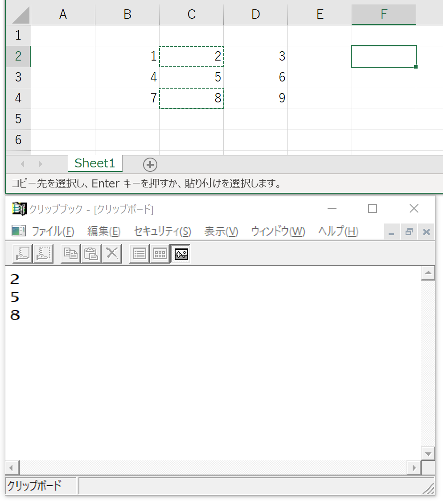The height and width of the screenshot is (504, 443).
Task: Select column E header
Action: click(320, 14)
